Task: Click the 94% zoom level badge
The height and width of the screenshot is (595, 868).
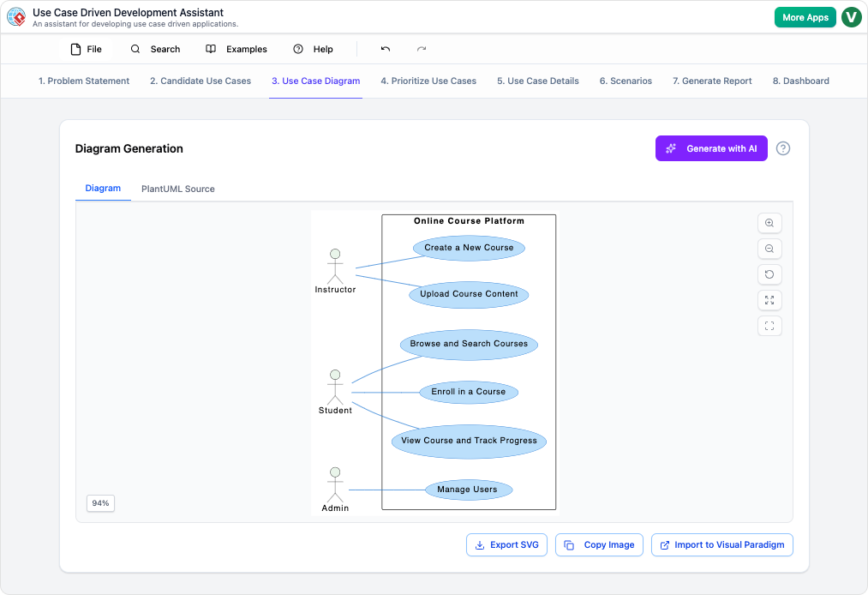Action: pyautogui.click(x=99, y=503)
